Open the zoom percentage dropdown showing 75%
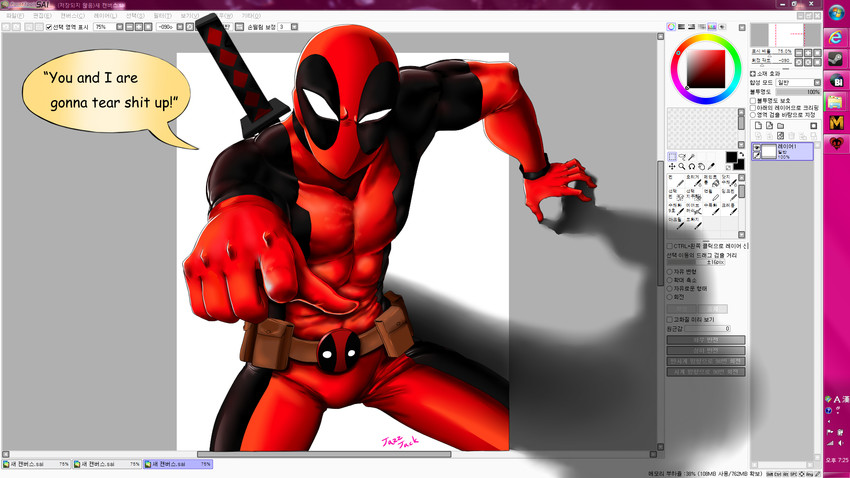The image size is (850, 478). [x=120, y=27]
